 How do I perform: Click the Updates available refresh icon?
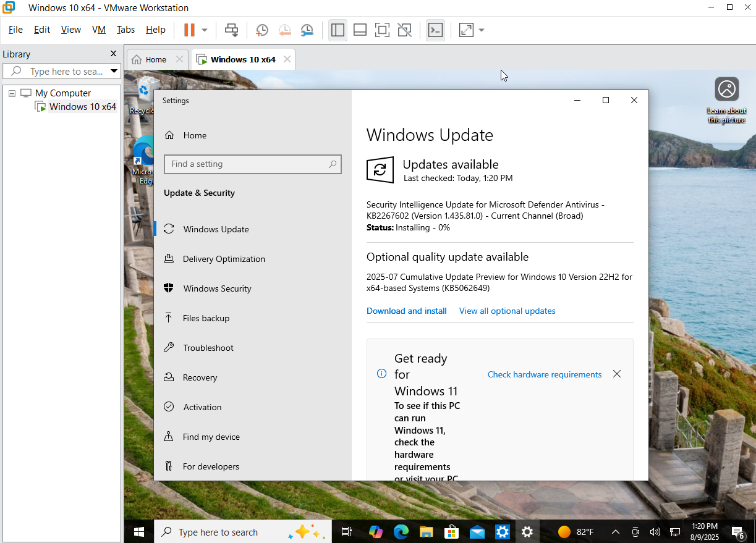coord(380,170)
